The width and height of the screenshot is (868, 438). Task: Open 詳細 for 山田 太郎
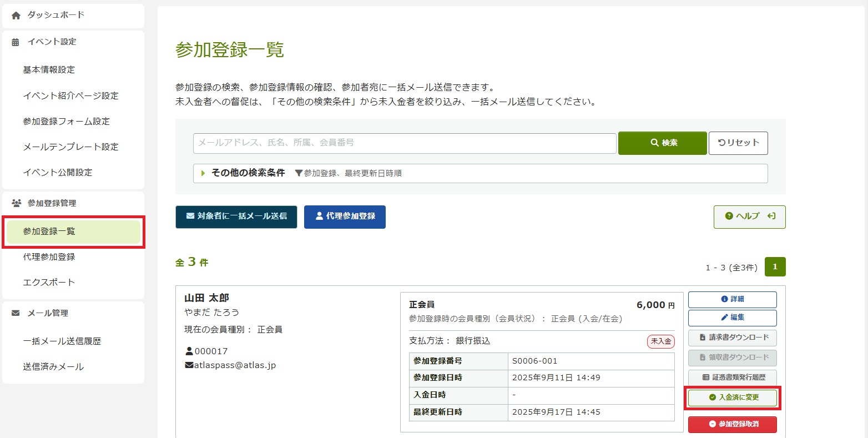pyautogui.click(x=733, y=299)
